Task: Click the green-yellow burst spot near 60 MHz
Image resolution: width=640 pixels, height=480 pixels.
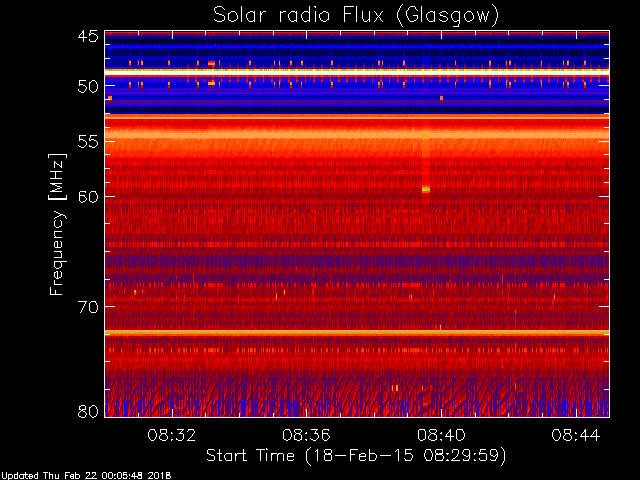Action: tap(426, 189)
